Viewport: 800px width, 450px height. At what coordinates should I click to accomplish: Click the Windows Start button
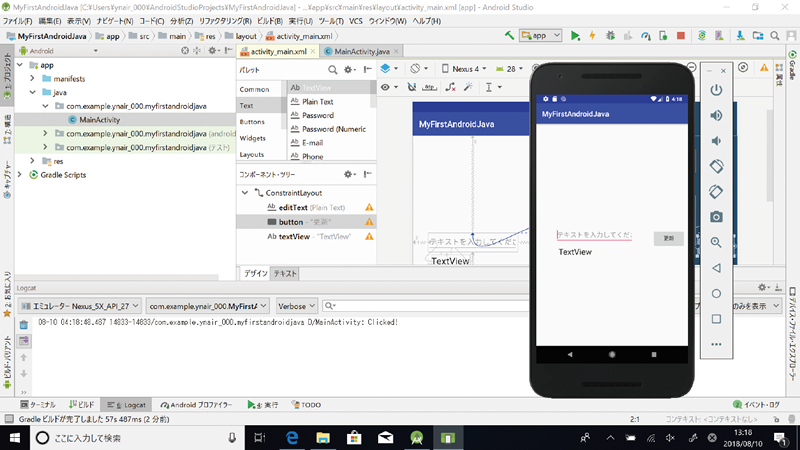[15, 438]
